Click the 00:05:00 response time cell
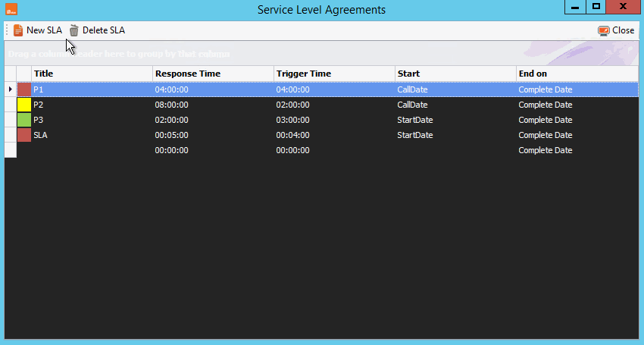 coord(213,135)
